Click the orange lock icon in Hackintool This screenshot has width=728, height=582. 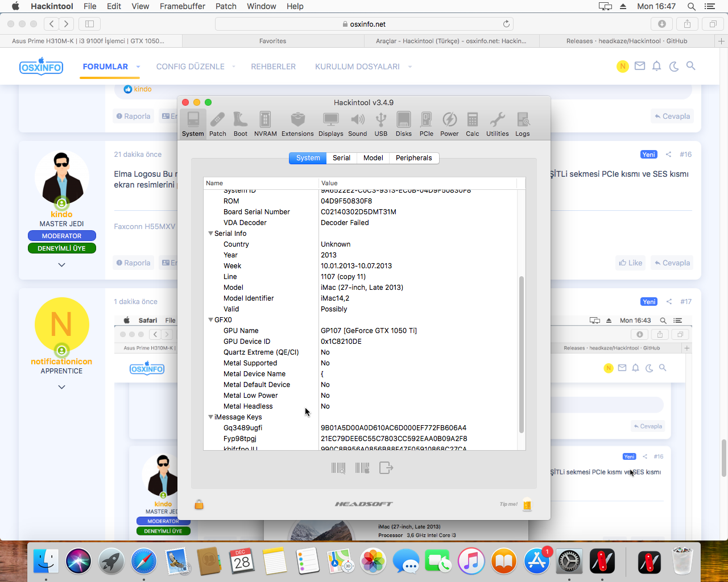pyautogui.click(x=199, y=504)
